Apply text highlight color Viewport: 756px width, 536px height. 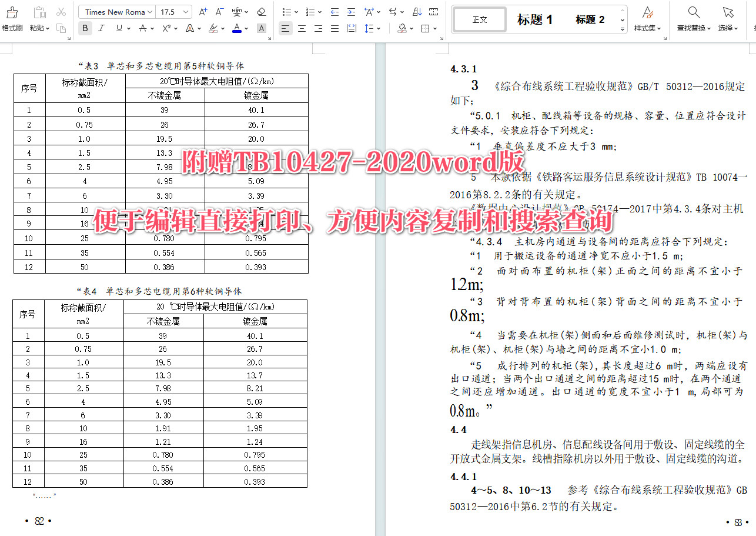213,28
